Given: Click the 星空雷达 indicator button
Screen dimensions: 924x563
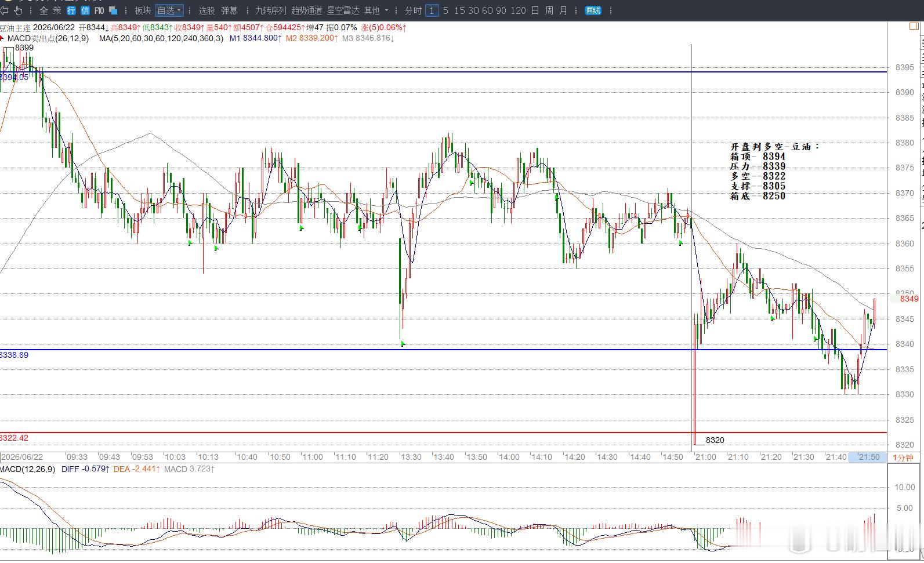Looking at the screenshot, I should coord(343,10).
